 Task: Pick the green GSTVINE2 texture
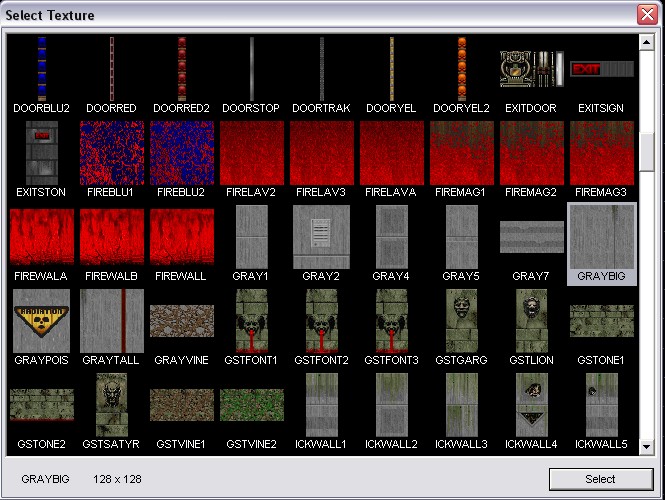pyautogui.click(x=252, y=405)
